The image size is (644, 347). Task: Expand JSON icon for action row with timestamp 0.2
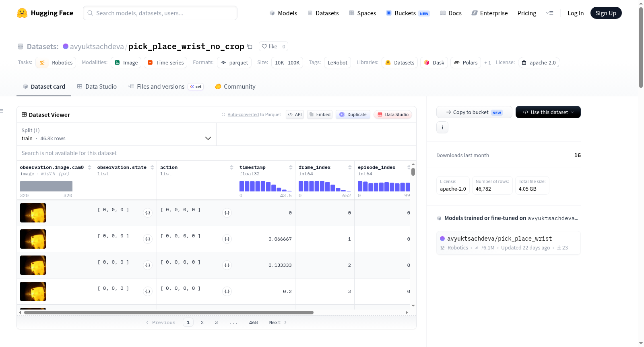(x=227, y=291)
